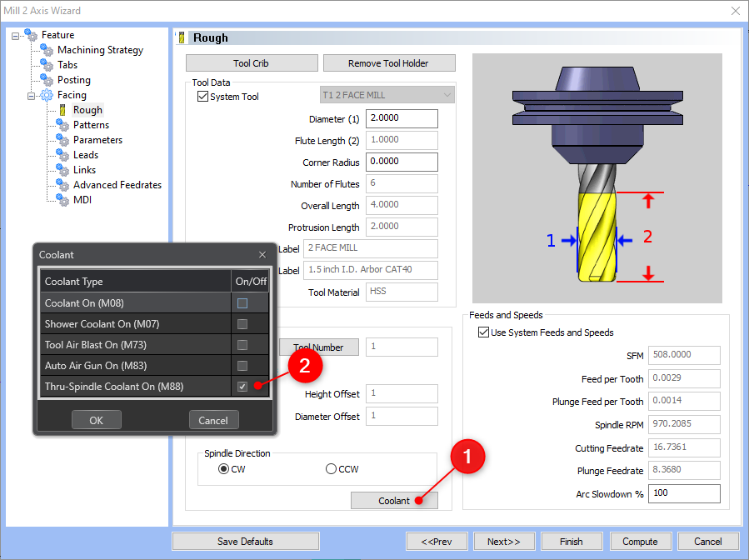Select the CW spindle direction radio button

coord(223,468)
